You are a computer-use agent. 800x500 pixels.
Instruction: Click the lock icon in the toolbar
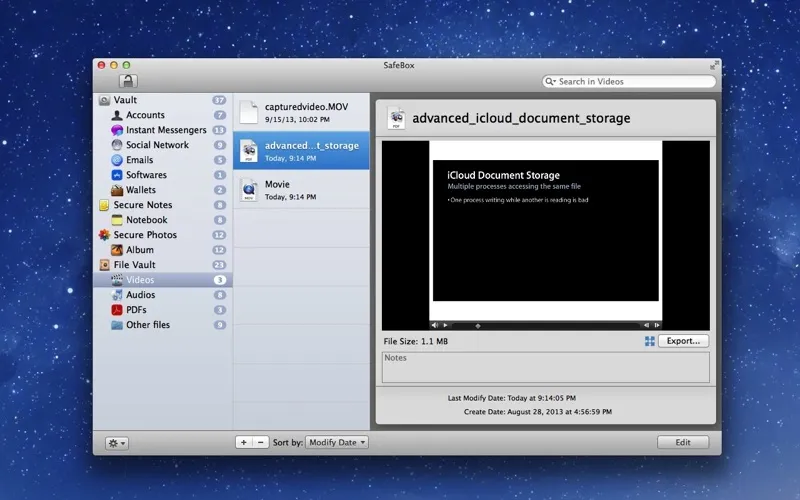128,81
